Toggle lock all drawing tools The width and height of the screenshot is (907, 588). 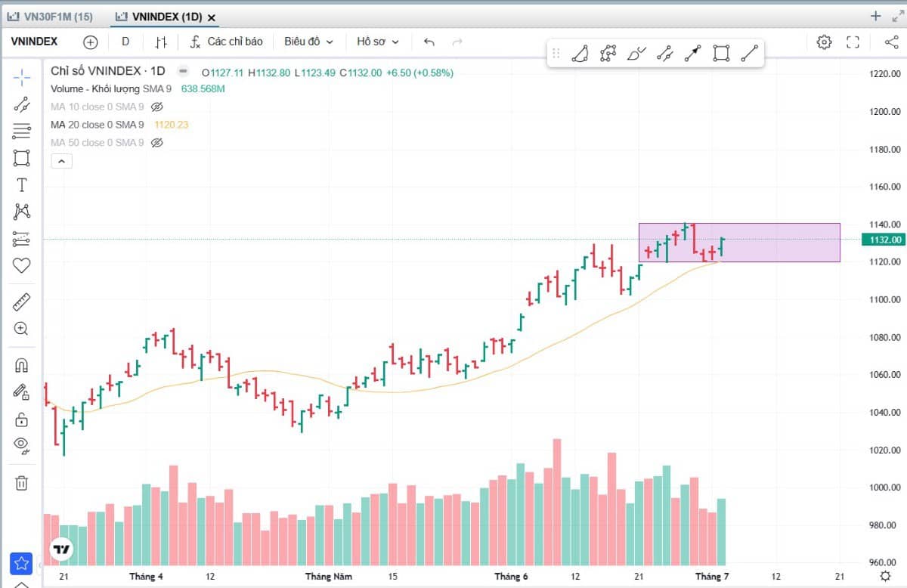21,419
